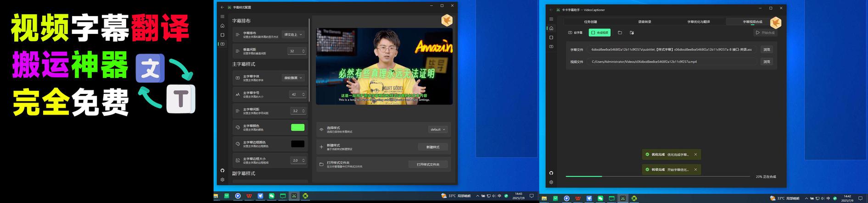The image size is (868, 203).
Task: Toggle the green 合成视频 option
Action: coord(599,33)
